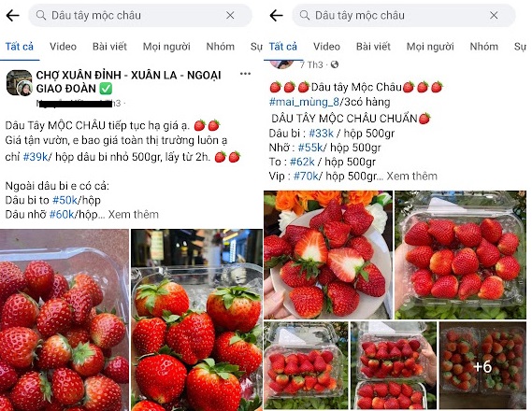Click the left search magnifier icon
Viewport: 532px width, 411px height.
[x=41, y=15]
